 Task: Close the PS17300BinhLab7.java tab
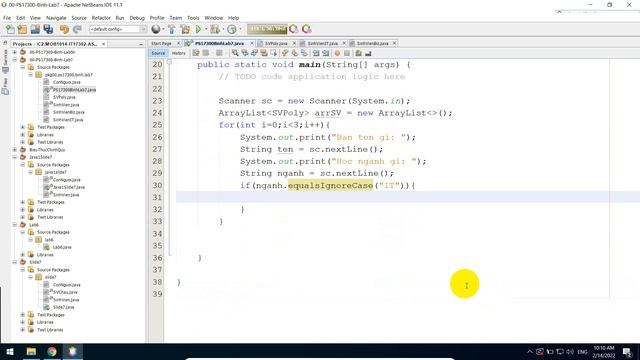point(251,43)
